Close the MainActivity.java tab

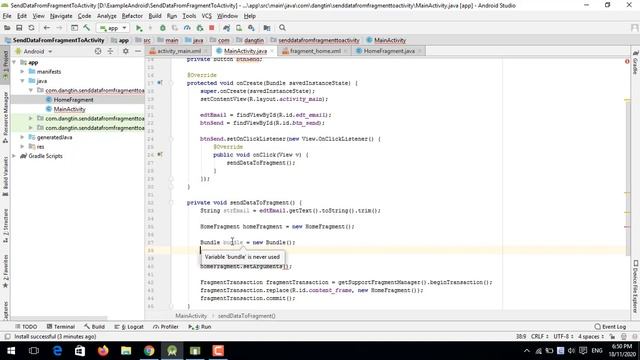(272, 51)
